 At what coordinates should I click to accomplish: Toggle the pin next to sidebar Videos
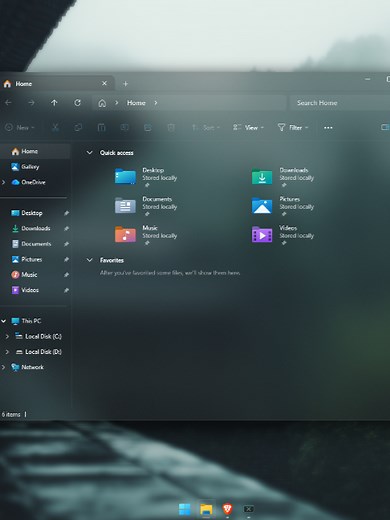[x=66, y=290]
